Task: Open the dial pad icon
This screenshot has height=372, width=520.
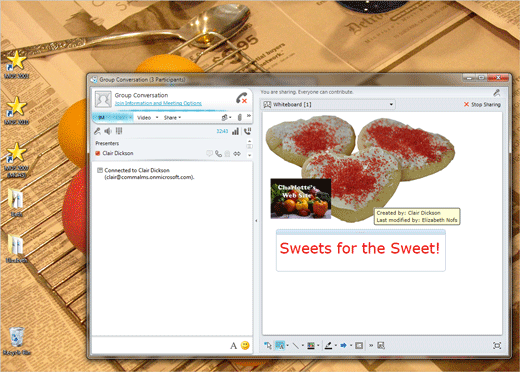Action: tap(119, 131)
